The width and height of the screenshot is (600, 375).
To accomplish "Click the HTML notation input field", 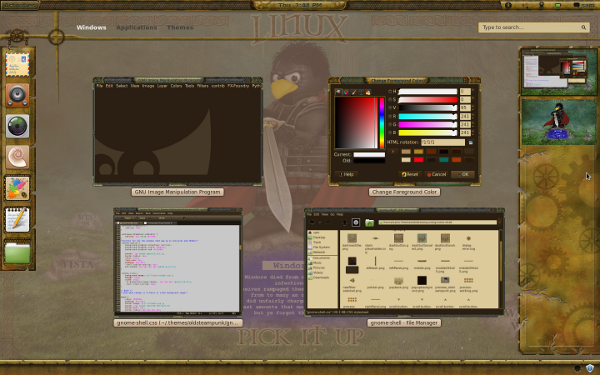I will click(443, 142).
